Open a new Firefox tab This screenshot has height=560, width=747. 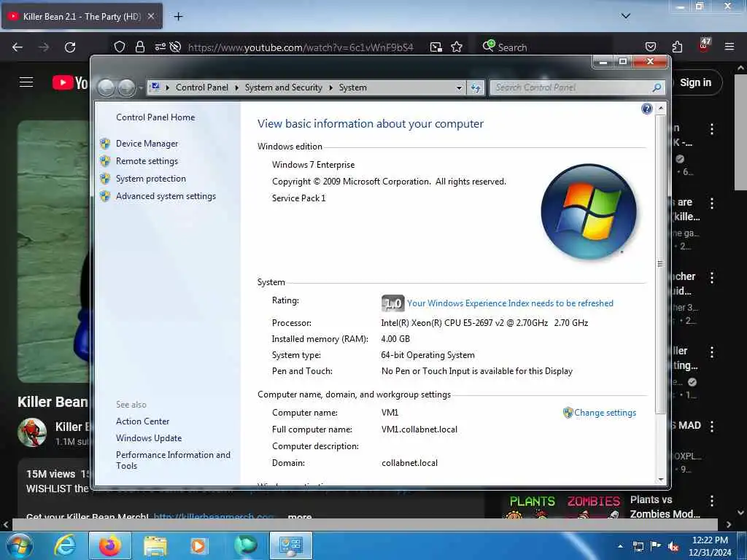(x=178, y=16)
